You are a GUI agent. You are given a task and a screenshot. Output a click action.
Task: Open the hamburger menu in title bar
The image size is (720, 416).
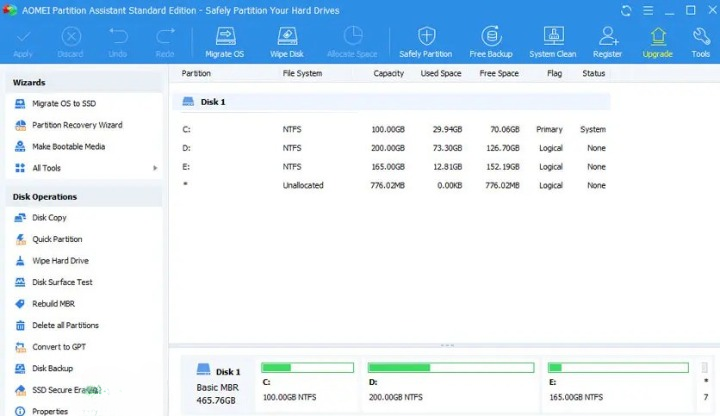click(x=648, y=11)
